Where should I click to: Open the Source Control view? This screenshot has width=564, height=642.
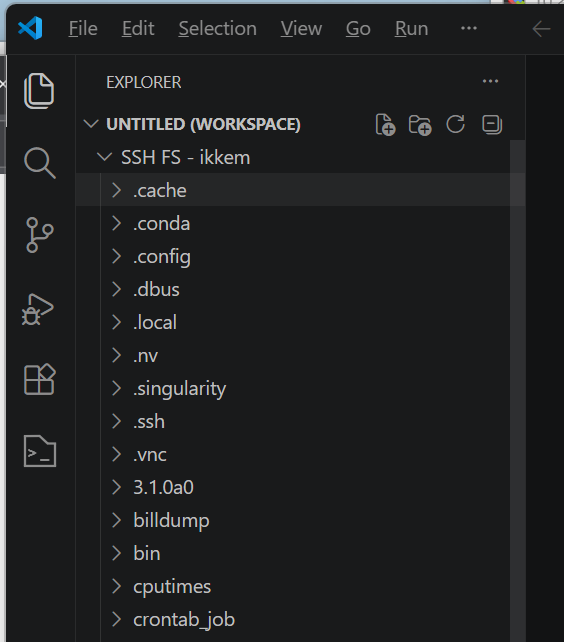[x=39, y=235]
